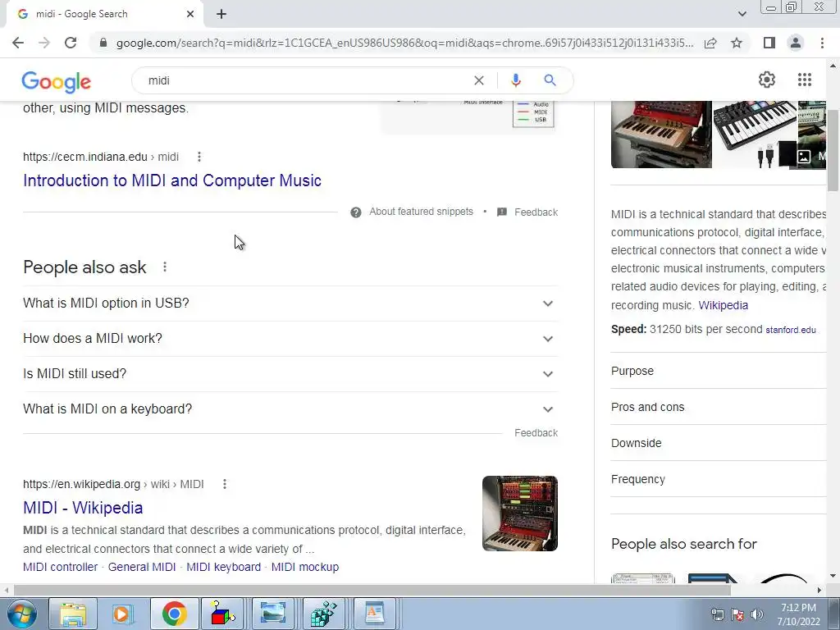The width and height of the screenshot is (840, 630).
Task: Open the taskbar clock showing 7:12 PM
Action: point(798,614)
